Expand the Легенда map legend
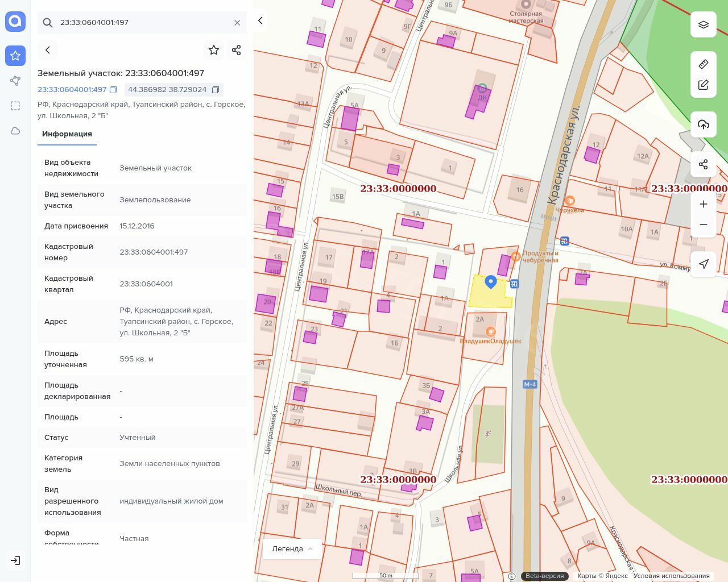The image size is (728, 582). point(292,548)
